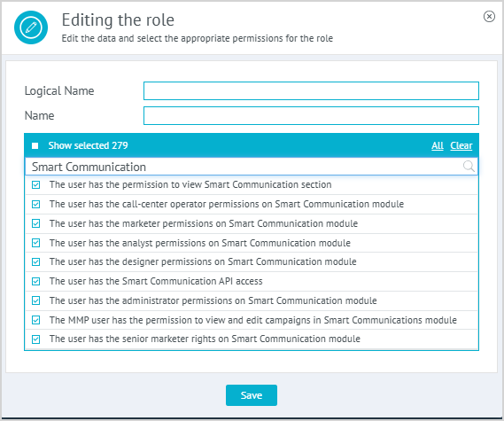
Task: Uncheck Smart Communication API access checkbox
Action: [x=36, y=282]
